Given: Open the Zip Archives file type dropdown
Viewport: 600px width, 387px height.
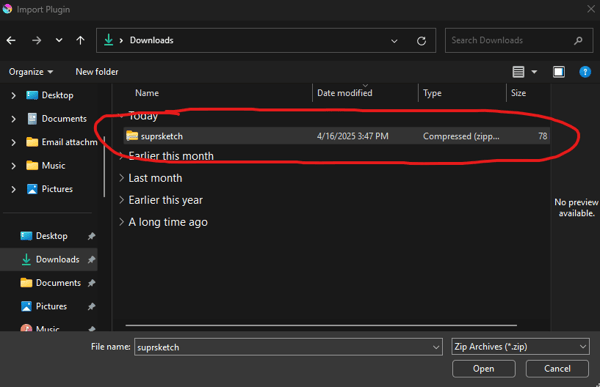Looking at the screenshot, I should point(520,347).
